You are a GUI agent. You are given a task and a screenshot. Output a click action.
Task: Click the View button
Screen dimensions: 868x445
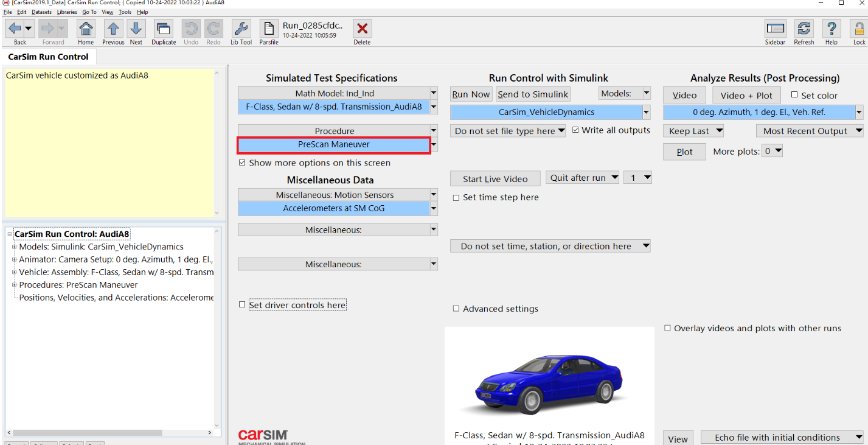(x=678, y=439)
